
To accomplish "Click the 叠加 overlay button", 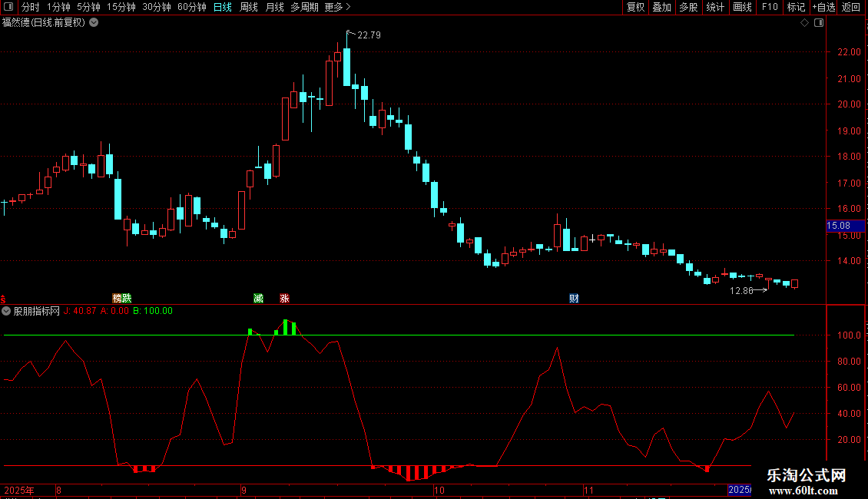I will point(661,7).
